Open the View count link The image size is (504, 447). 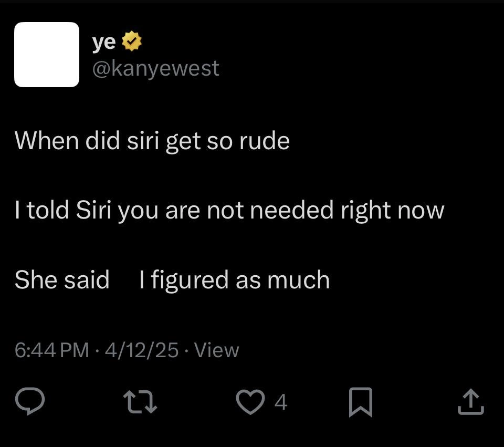tap(217, 350)
